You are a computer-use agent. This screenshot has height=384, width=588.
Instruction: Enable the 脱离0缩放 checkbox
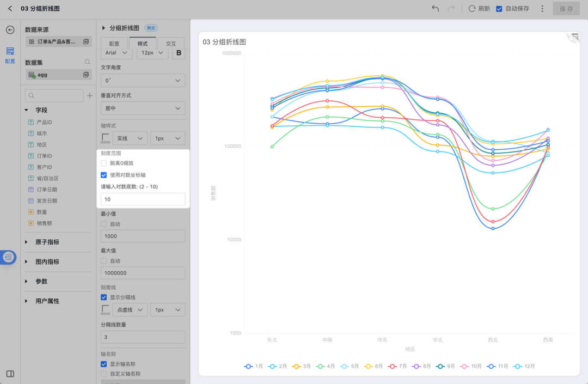pyautogui.click(x=103, y=162)
